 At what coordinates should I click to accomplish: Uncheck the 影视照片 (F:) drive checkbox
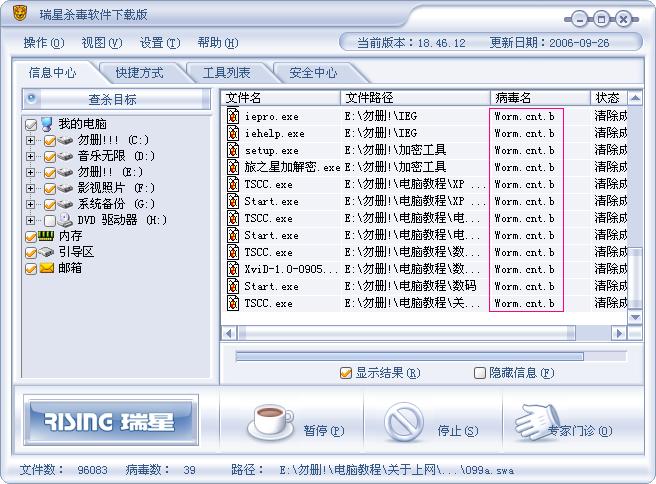point(50,188)
